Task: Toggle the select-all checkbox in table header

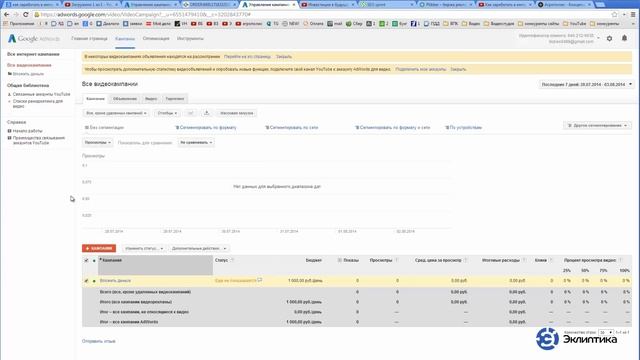Action: [86, 260]
